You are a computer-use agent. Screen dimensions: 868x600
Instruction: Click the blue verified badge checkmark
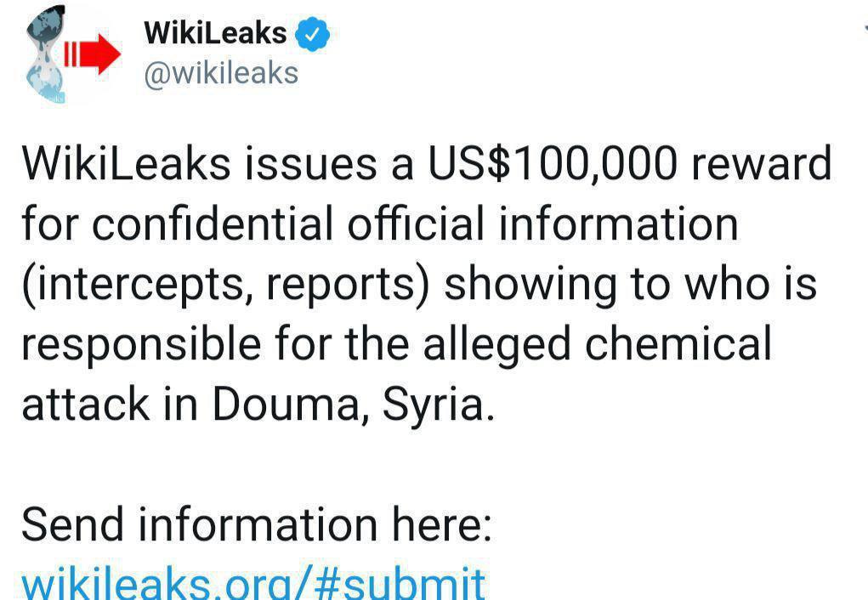click(312, 35)
